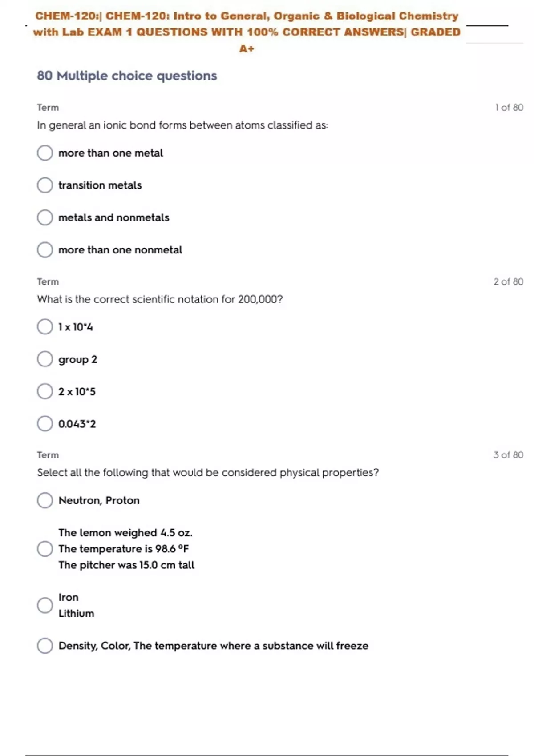
Task: Click the '1 of 80' question counter
Action: point(509,108)
